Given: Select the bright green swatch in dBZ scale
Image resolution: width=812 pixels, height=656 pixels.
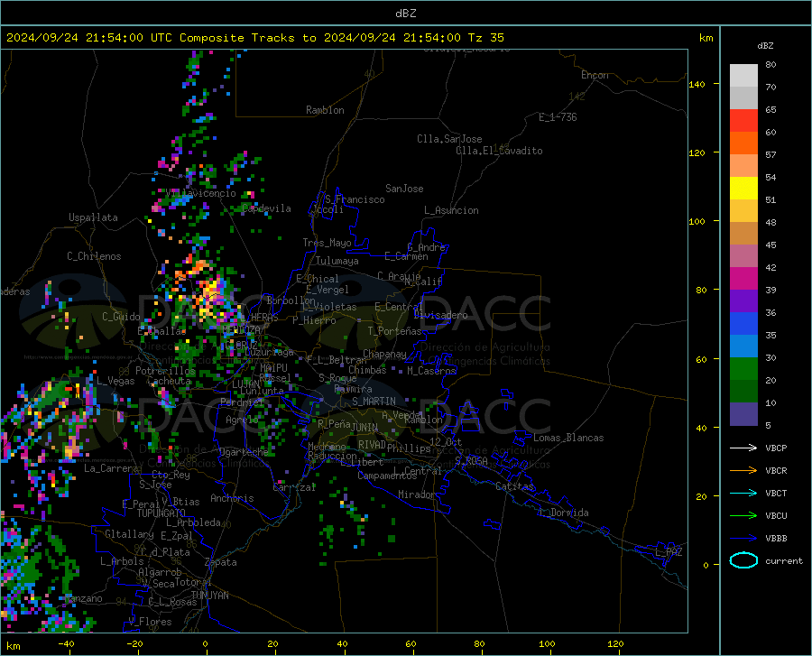Looking at the screenshot, I should 743,369.
